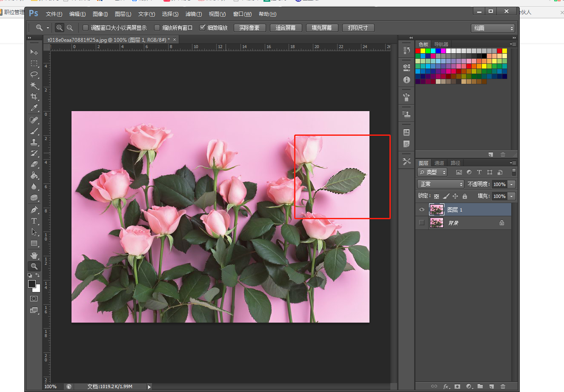
Task: Select the 背景 layer thumbnail
Action: (437, 223)
